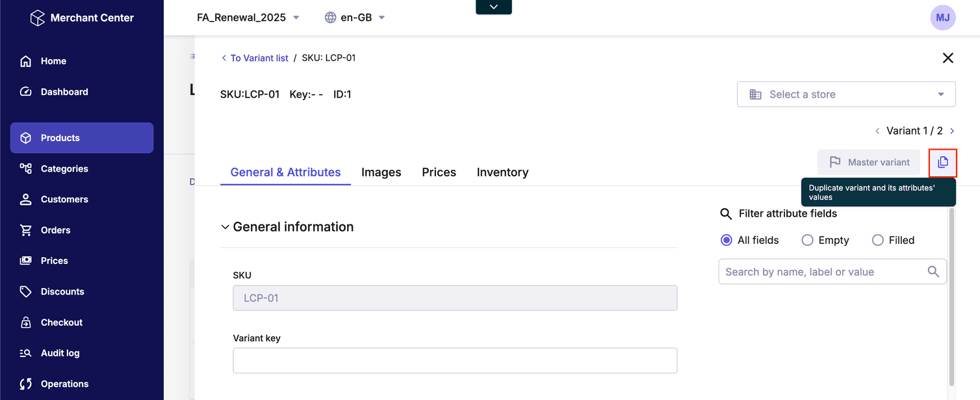Switch to the Images tab

pos(381,172)
